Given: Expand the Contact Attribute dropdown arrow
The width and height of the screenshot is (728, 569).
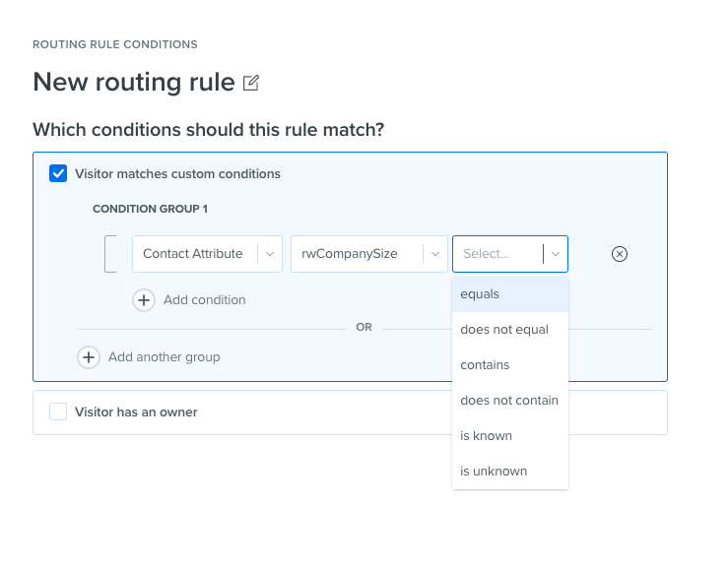Looking at the screenshot, I should click(270, 254).
